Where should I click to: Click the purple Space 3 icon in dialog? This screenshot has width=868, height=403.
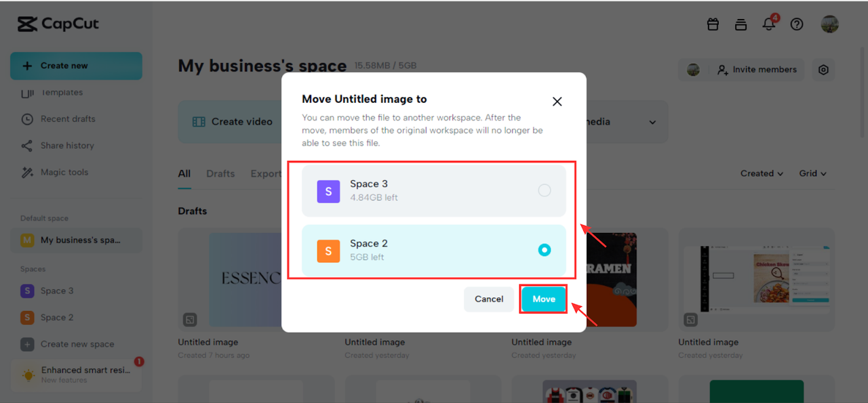point(328,192)
